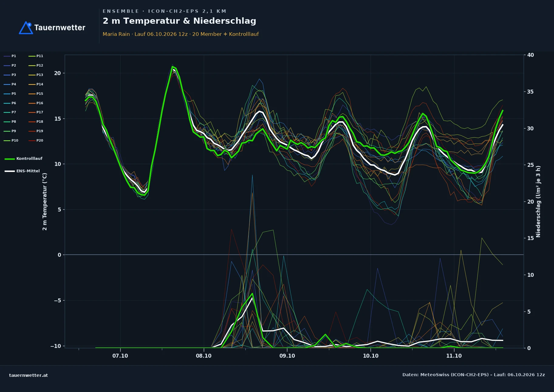Click the green Kontrolllauf legend entry
The width and height of the screenshot is (554, 392).
[24, 159]
